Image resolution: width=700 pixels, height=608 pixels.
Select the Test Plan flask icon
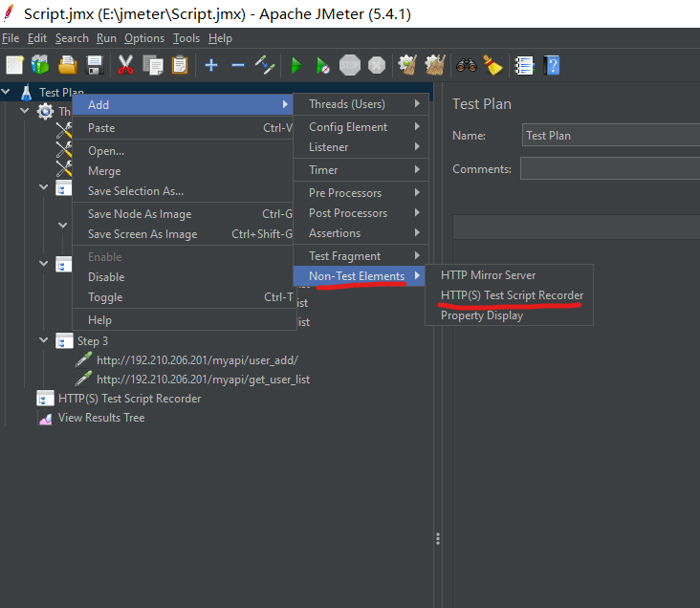click(x=26, y=93)
